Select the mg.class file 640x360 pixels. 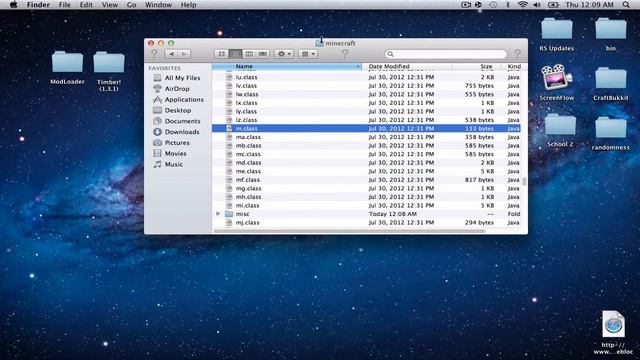point(366,189)
